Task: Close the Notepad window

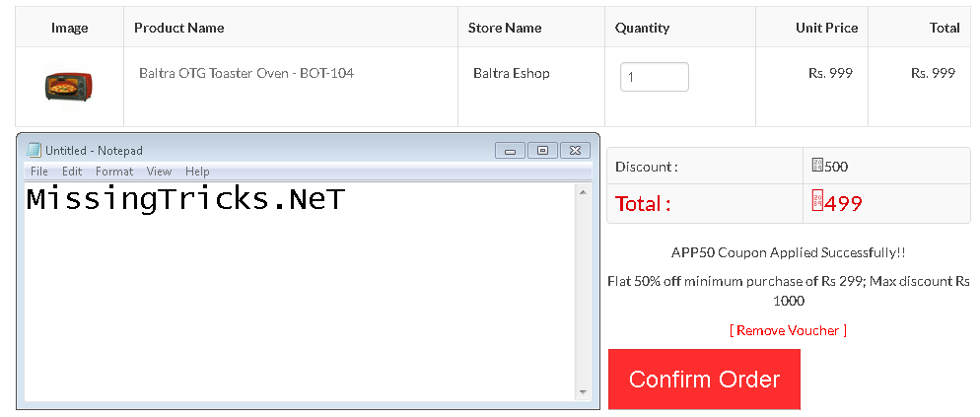Action: click(575, 151)
